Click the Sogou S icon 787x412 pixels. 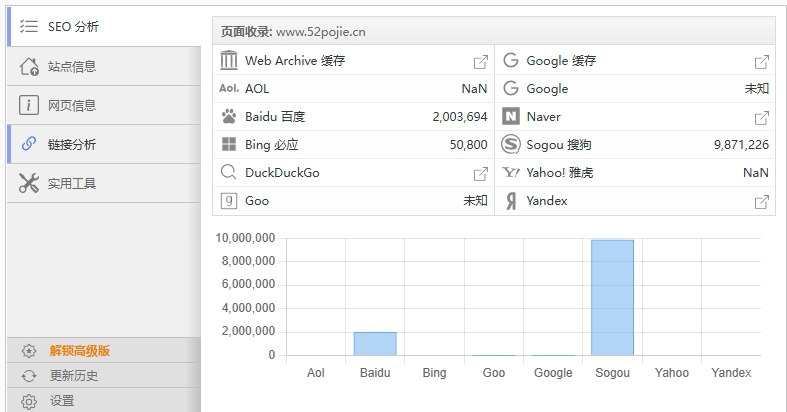pos(510,145)
